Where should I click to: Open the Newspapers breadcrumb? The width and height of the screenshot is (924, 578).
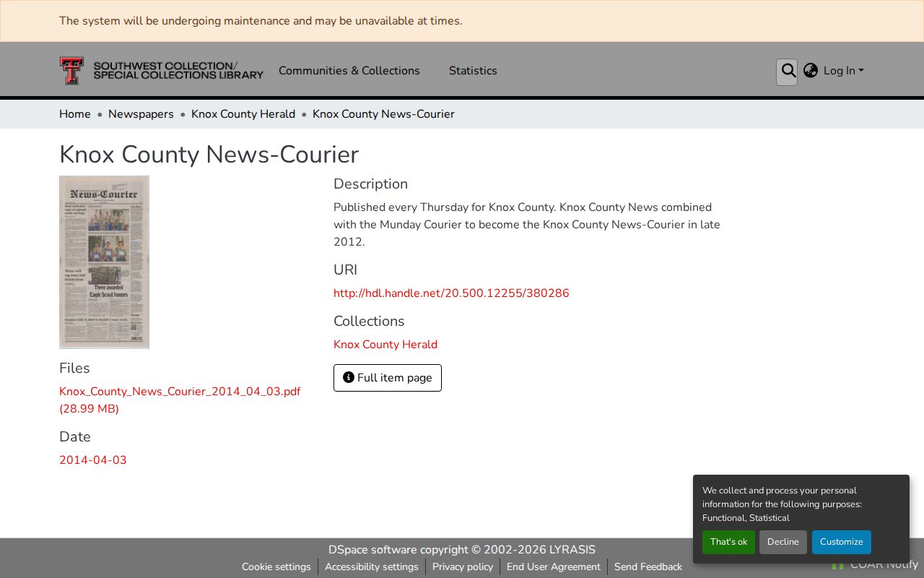point(141,114)
